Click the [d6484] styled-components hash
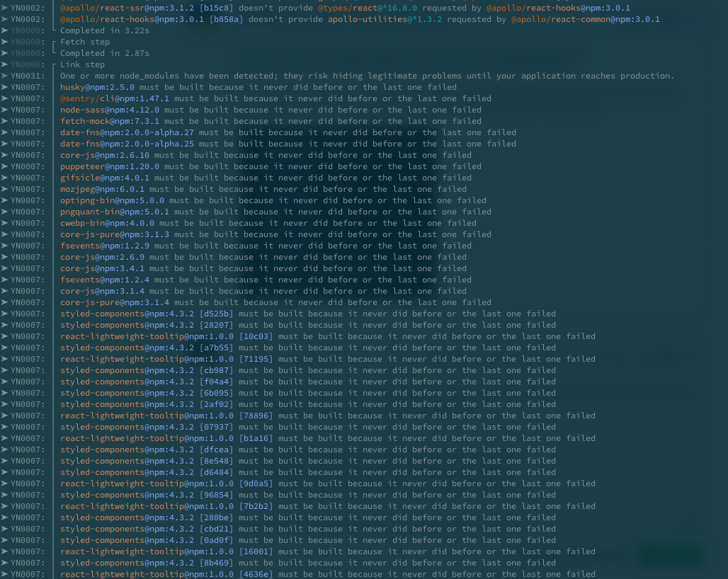 pos(217,472)
